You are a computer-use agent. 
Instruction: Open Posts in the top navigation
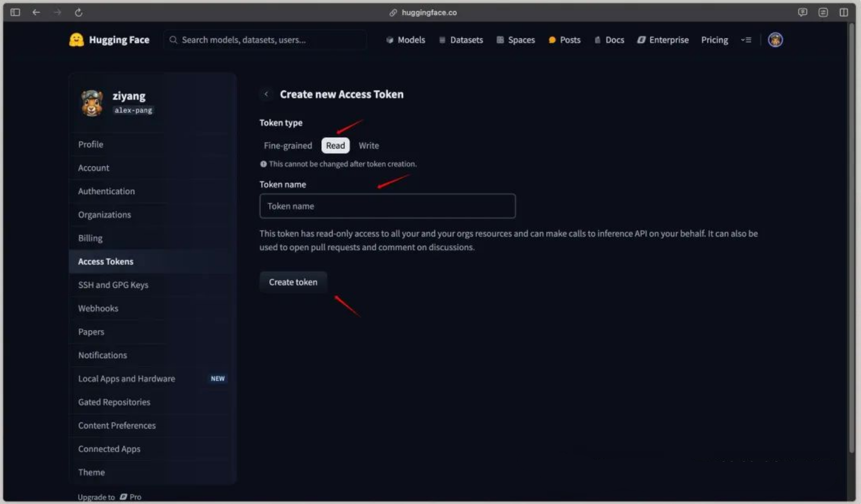pyautogui.click(x=565, y=40)
